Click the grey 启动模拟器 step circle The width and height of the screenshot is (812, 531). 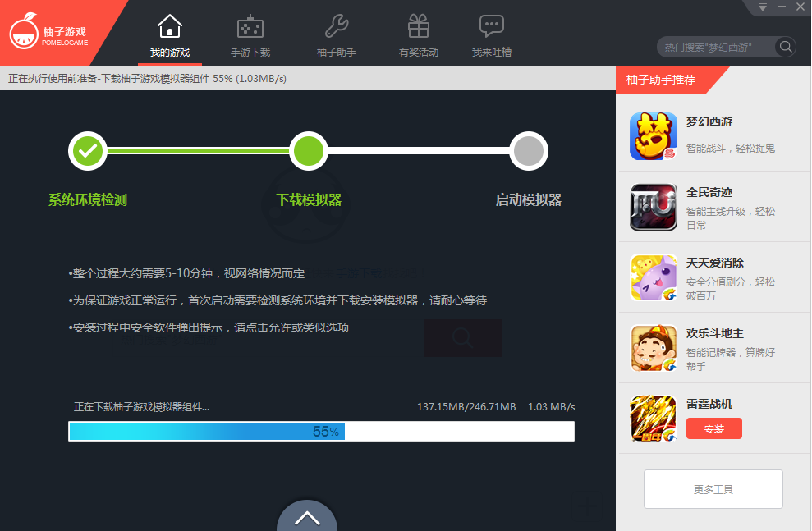coord(529,151)
